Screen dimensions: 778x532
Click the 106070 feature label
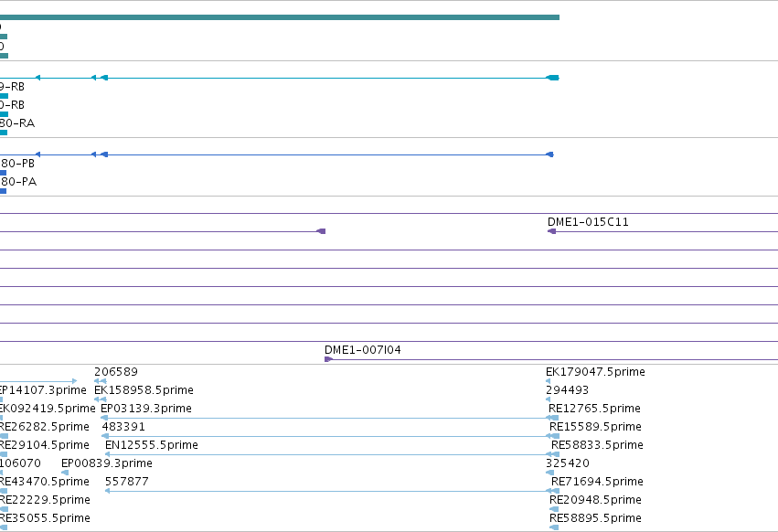click(20, 463)
